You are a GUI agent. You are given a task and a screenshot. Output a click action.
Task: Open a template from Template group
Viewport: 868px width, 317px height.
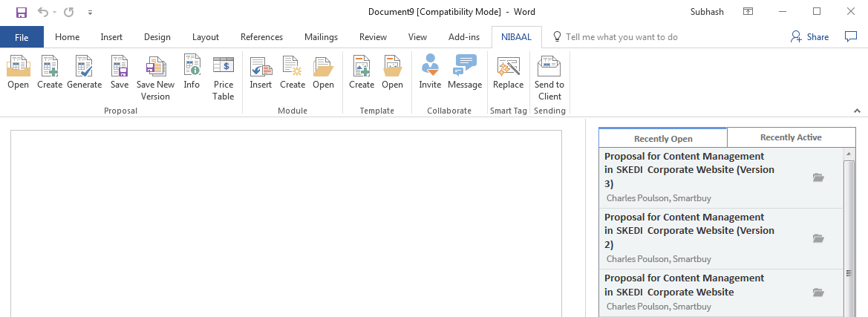click(x=393, y=72)
